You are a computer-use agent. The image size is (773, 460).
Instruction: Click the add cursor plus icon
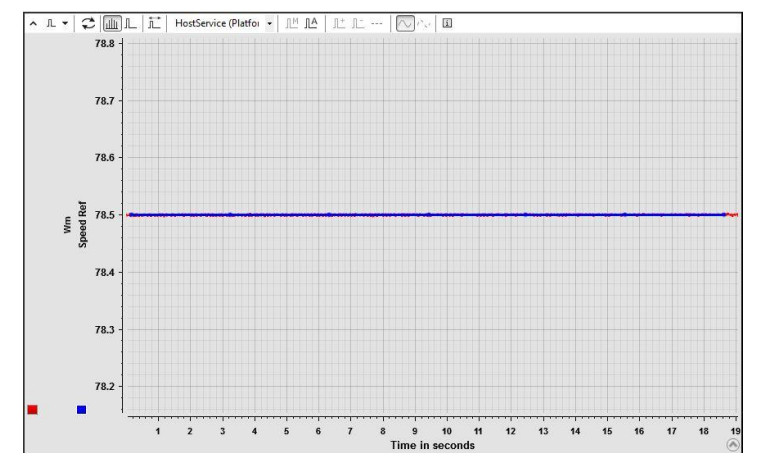pos(338,20)
